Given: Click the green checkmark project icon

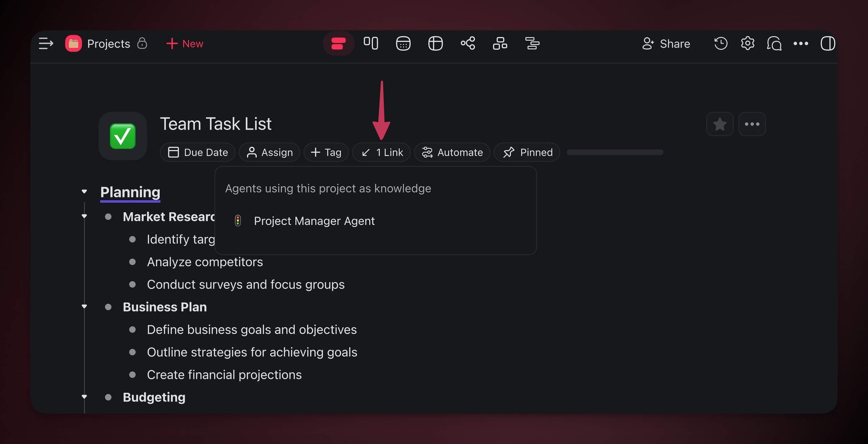Looking at the screenshot, I should [123, 136].
